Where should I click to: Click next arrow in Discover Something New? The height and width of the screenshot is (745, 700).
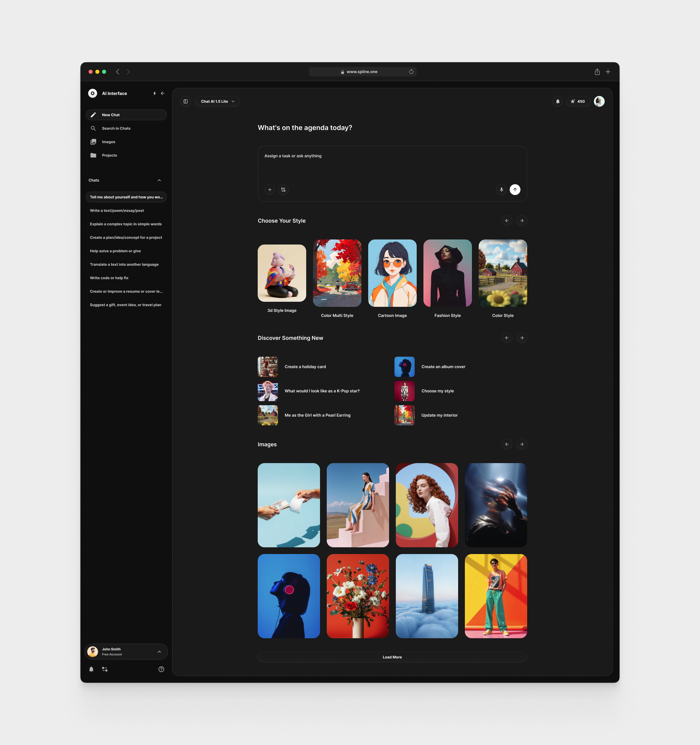521,338
